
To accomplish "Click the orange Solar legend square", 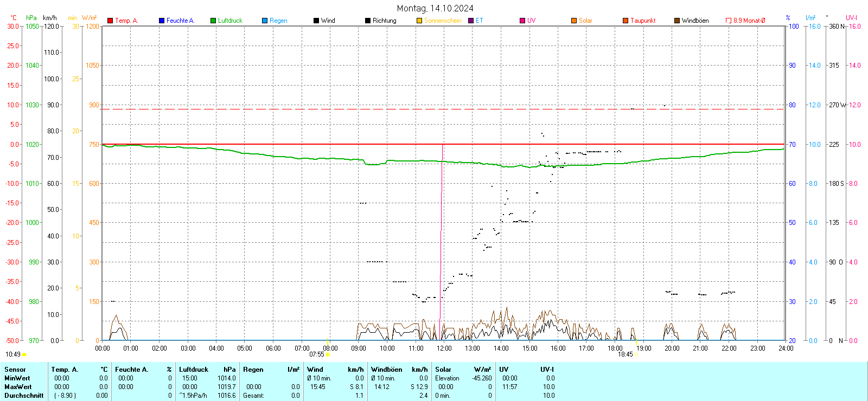I will click(574, 21).
